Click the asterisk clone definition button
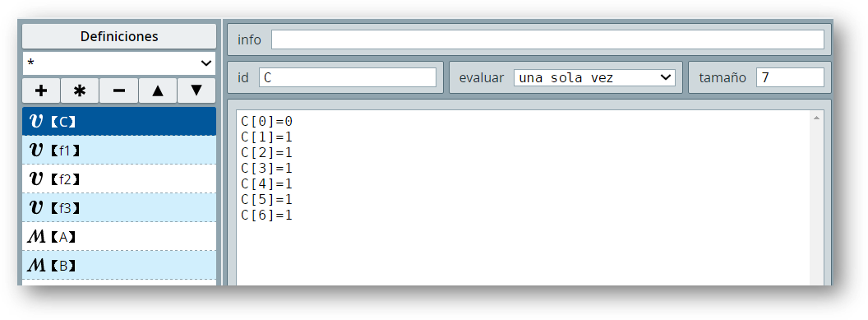Image resolution: width=868 pixels, height=320 pixels. pyautogui.click(x=80, y=90)
